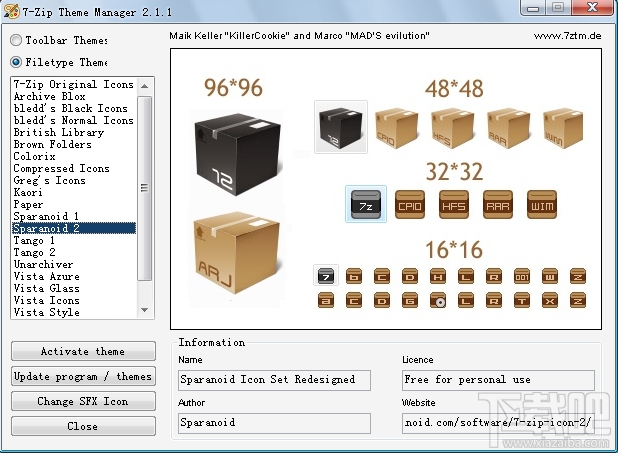Viewport: 618px width, 453px height.
Task: Select the Archive Blox theme
Action: click(74, 96)
